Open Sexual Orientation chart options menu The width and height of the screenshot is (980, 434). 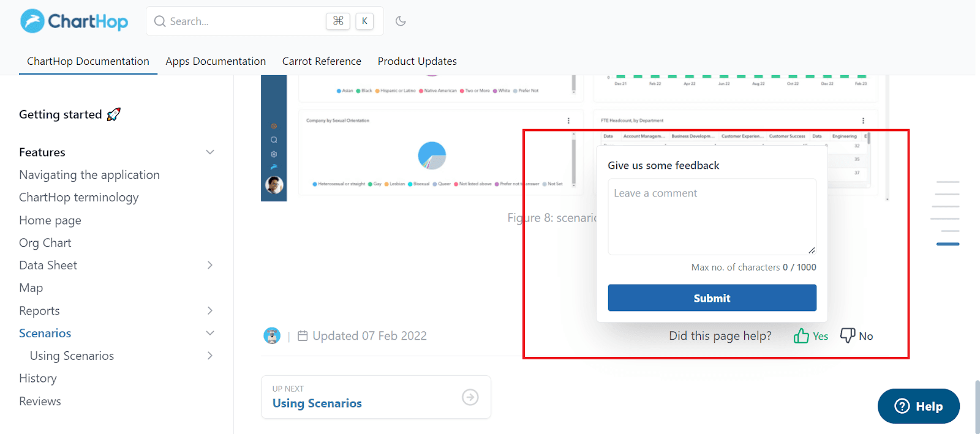(x=568, y=121)
